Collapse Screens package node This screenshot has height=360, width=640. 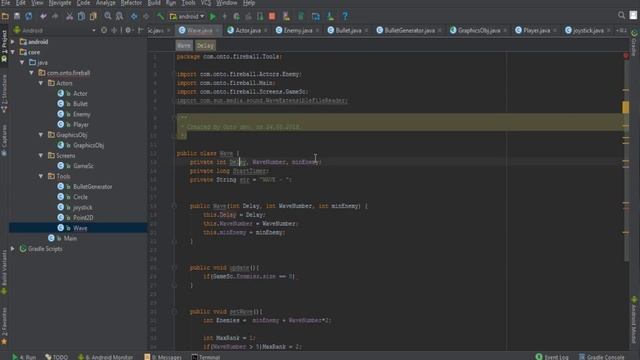(41, 156)
